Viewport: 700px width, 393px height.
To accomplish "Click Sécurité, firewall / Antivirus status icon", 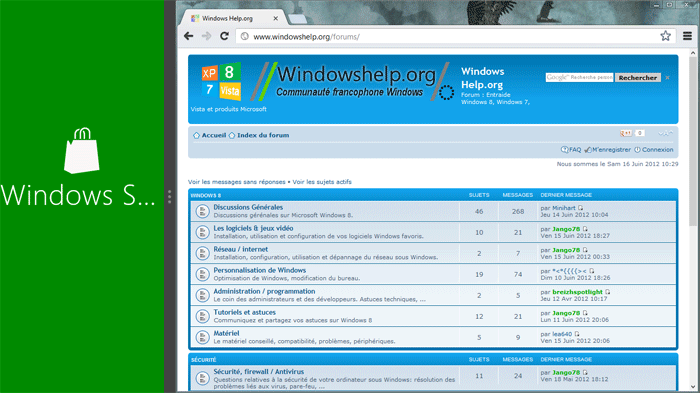I will click(x=203, y=379).
